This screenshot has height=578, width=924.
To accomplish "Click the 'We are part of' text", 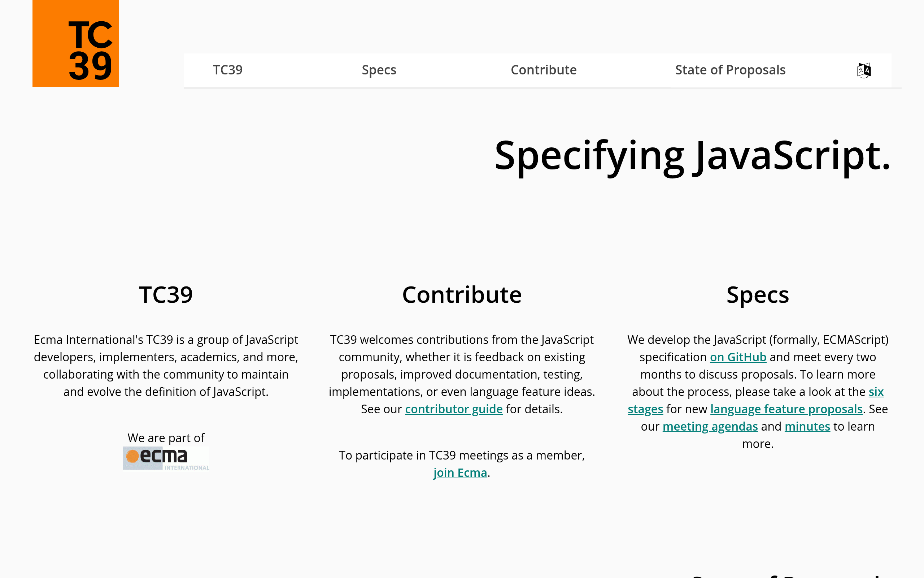I will (166, 438).
